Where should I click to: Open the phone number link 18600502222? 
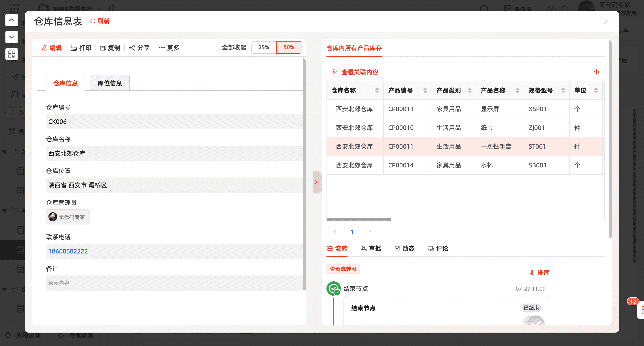point(68,251)
